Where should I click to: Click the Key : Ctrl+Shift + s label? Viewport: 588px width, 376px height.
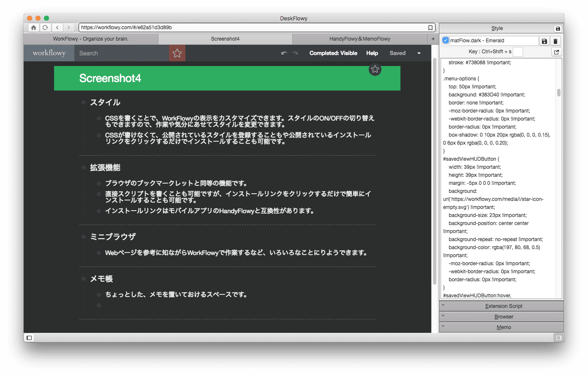[x=490, y=52]
